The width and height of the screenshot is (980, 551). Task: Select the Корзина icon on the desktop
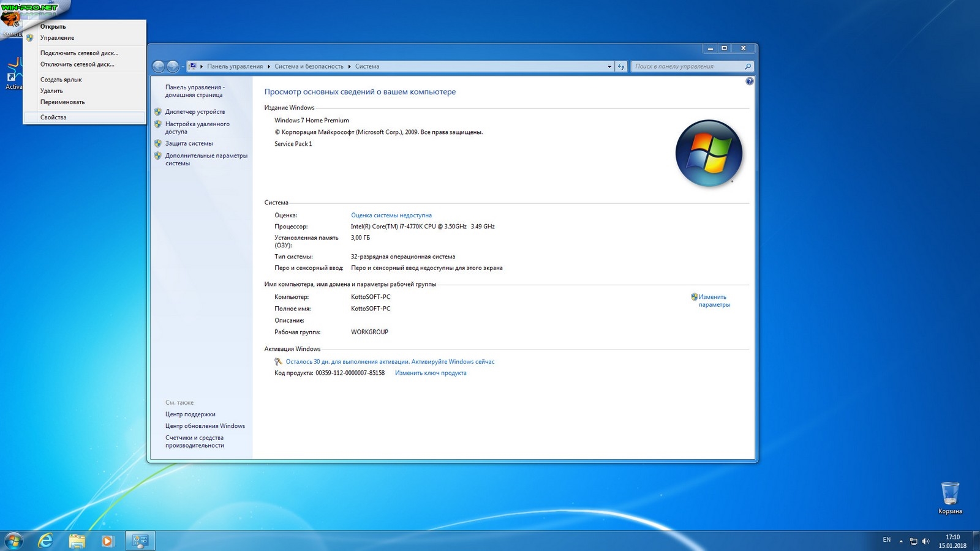950,498
